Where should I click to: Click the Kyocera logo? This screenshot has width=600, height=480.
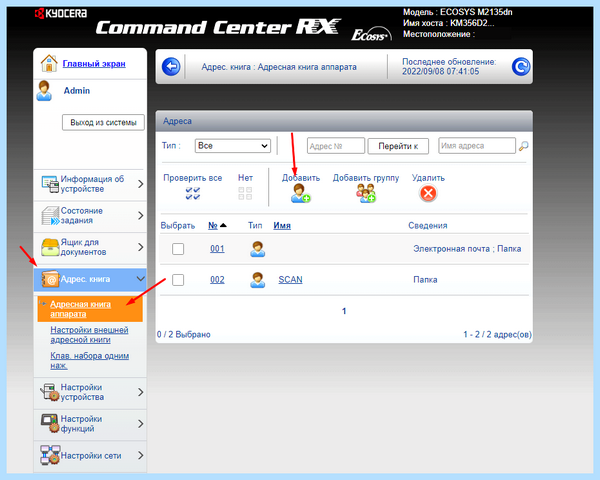point(60,13)
